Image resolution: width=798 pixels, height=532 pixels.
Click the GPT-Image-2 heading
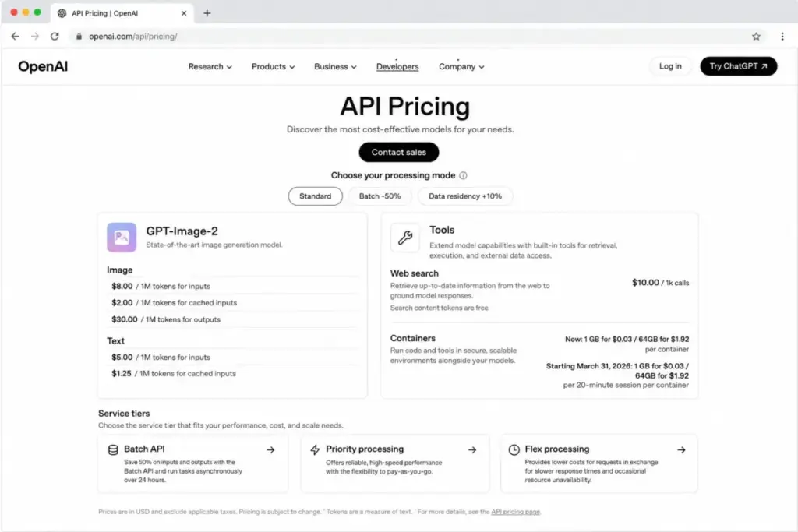pos(182,231)
